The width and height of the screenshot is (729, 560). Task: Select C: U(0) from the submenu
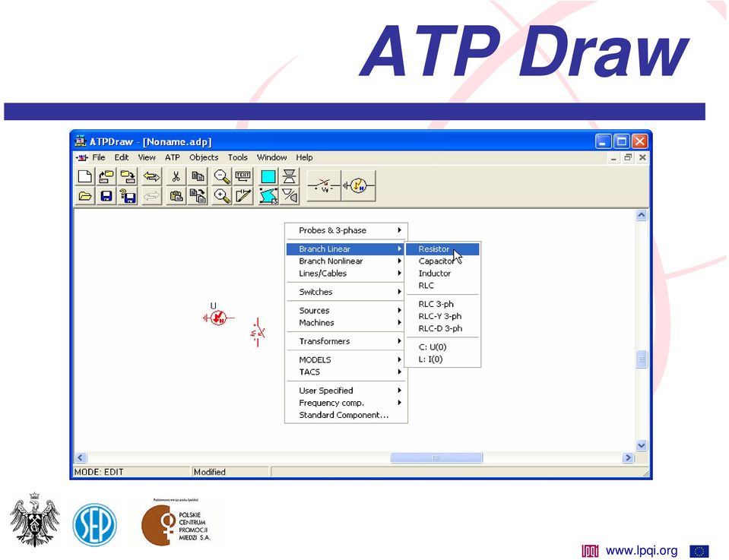coord(442,346)
